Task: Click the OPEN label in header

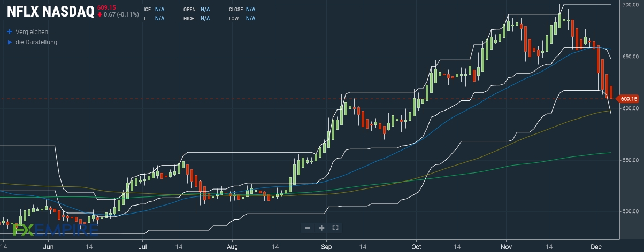Action: coord(190,10)
